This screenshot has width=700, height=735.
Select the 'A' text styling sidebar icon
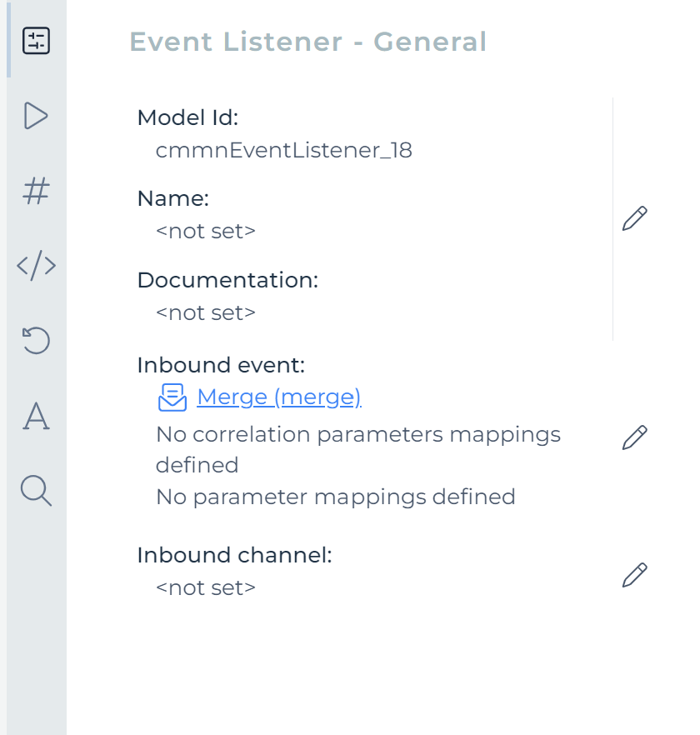[36, 416]
